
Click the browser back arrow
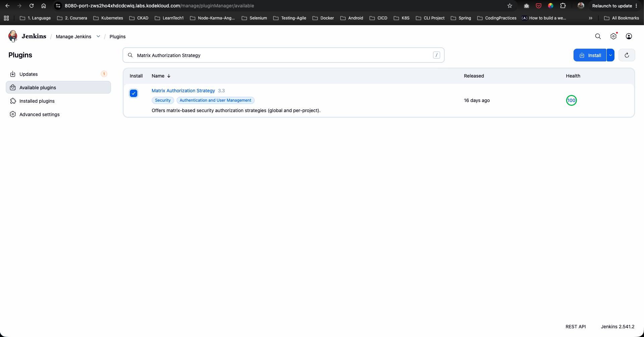point(7,6)
